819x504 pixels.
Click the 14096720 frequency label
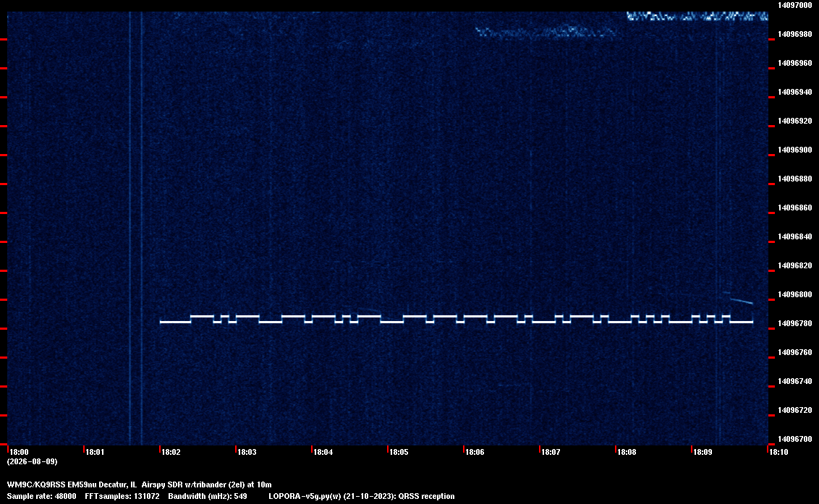click(795, 410)
